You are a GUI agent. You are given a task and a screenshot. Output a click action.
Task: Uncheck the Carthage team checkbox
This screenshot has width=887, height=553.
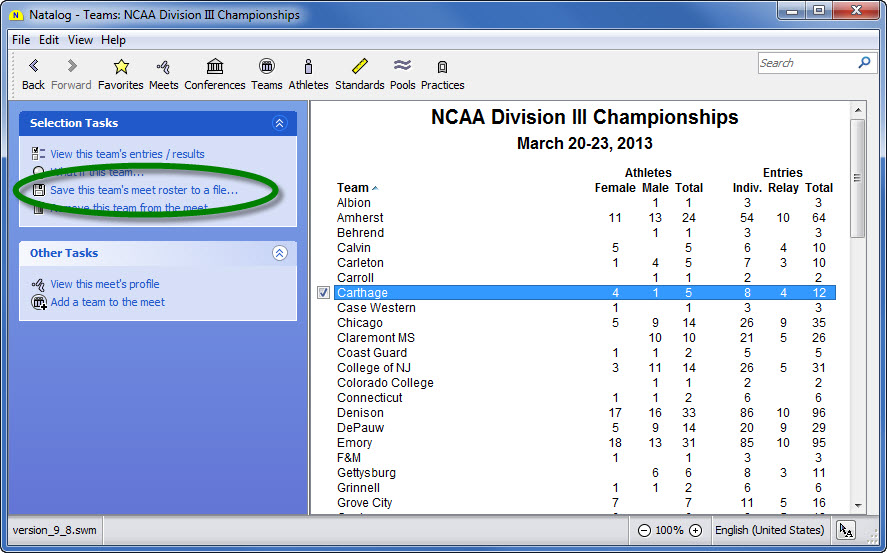323,293
